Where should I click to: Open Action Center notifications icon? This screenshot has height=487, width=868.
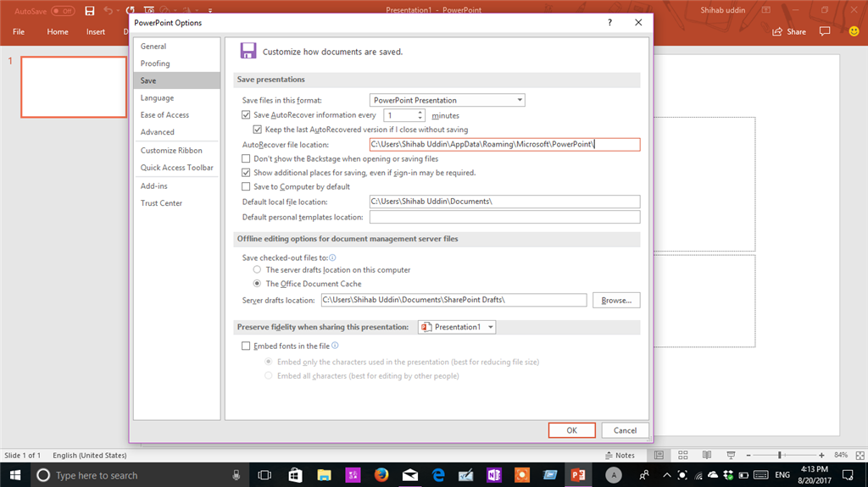click(848, 475)
